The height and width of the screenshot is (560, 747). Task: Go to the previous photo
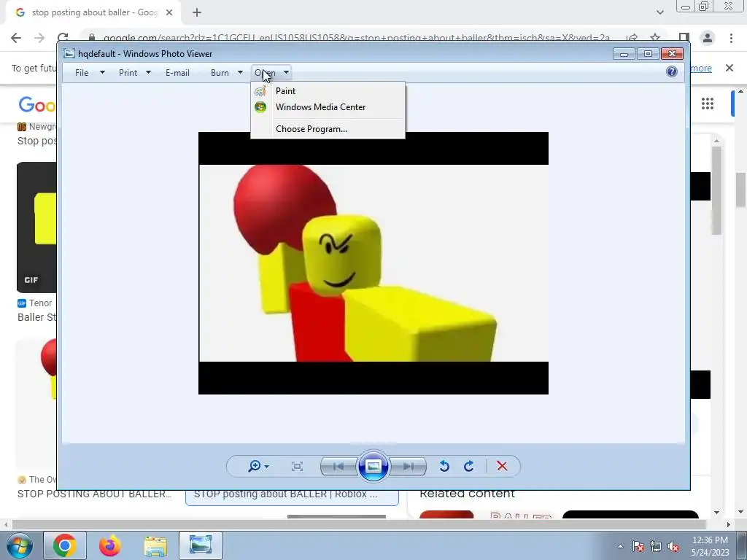point(338,466)
